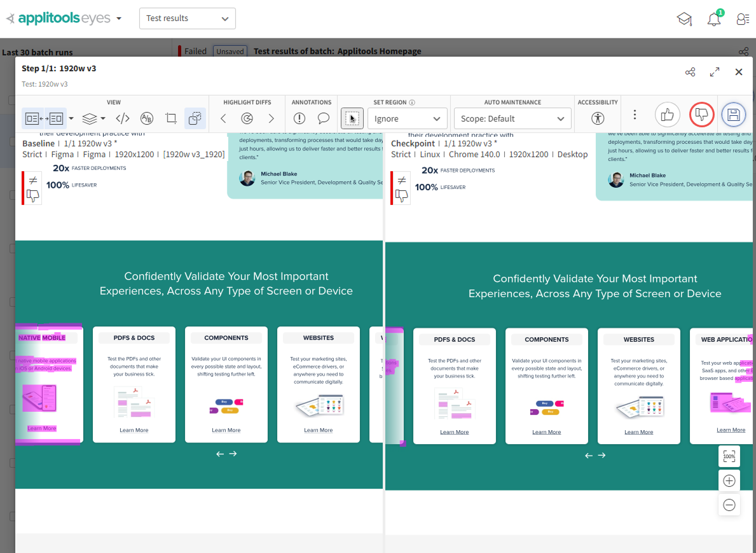756x553 pixels.
Task: Click the A/B compare icon
Action: [x=146, y=118]
